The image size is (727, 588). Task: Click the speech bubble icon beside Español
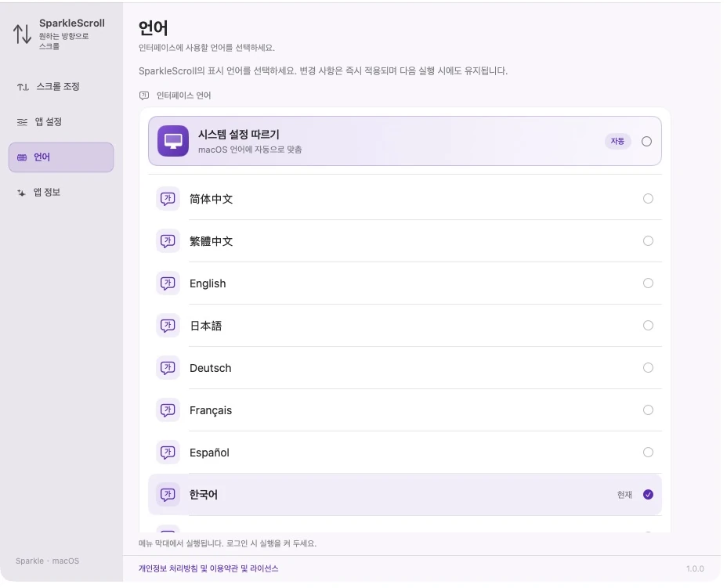(168, 453)
